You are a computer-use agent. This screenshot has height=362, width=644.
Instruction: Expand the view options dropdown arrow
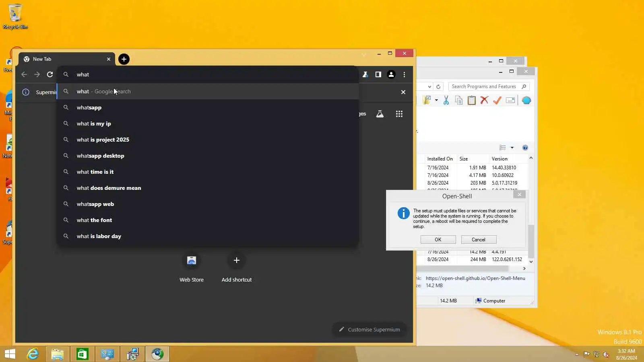pos(512,148)
